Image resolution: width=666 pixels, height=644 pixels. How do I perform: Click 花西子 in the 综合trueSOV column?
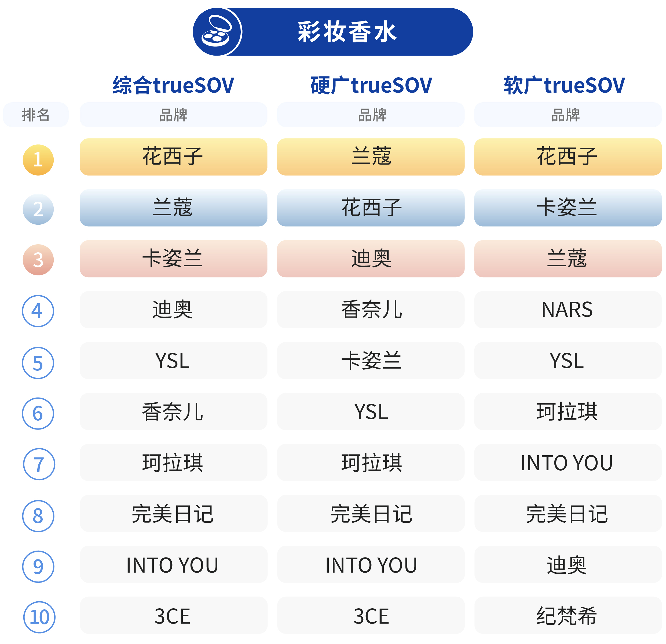[173, 157]
